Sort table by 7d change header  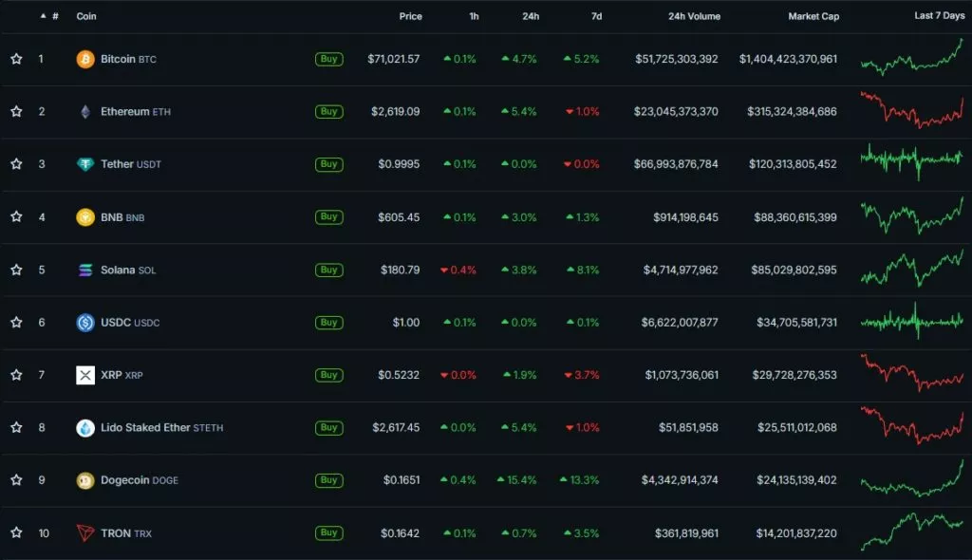click(x=596, y=16)
